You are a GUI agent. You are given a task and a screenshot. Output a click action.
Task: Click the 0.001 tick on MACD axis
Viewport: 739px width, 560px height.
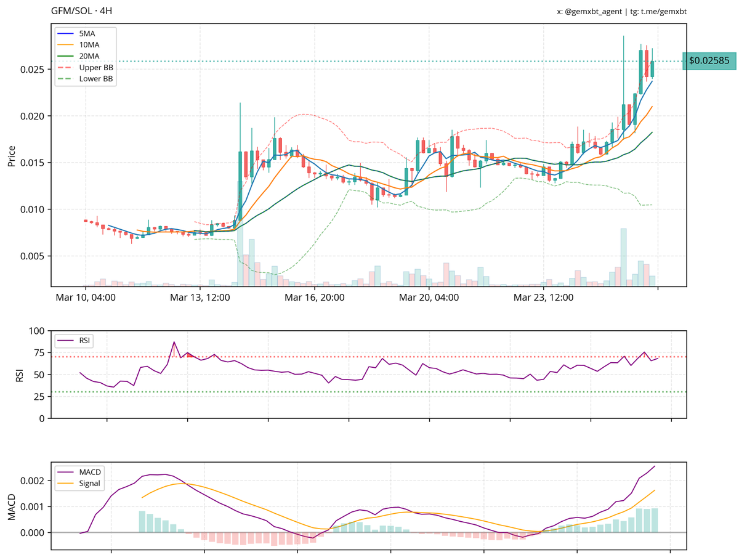coord(33,506)
